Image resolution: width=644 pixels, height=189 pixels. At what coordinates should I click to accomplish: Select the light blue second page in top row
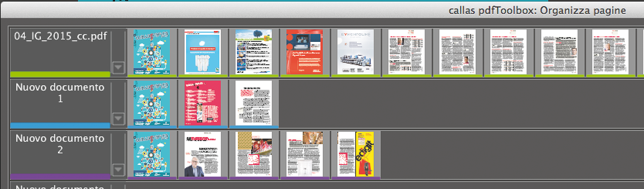[x=202, y=52]
